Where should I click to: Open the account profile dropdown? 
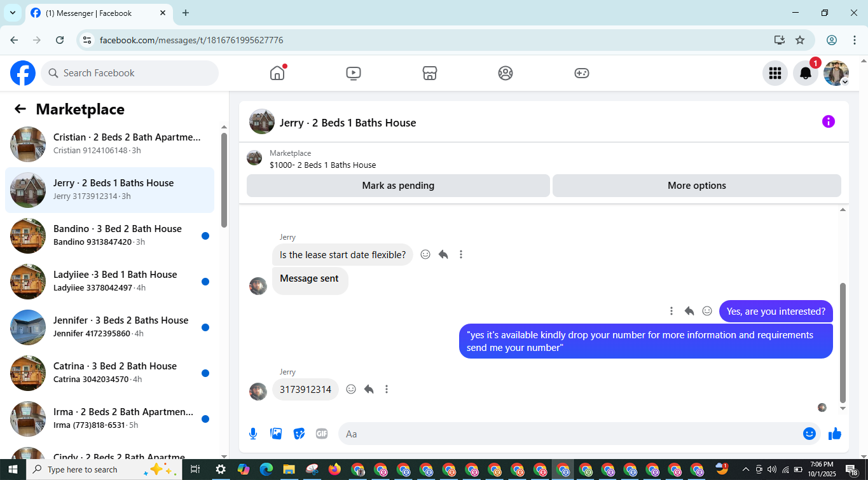point(836,73)
